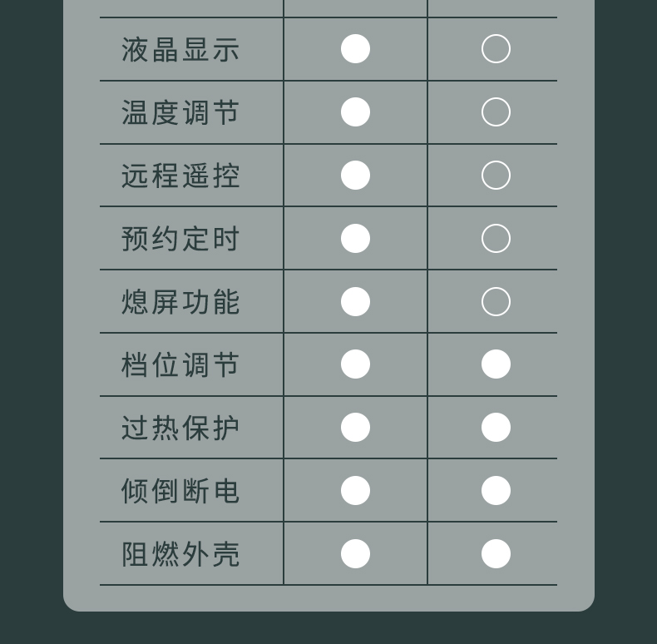This screenshot has width=657, height=644.
Task: Click the 档位调节 feature label
Action: (x=180, y=365)
